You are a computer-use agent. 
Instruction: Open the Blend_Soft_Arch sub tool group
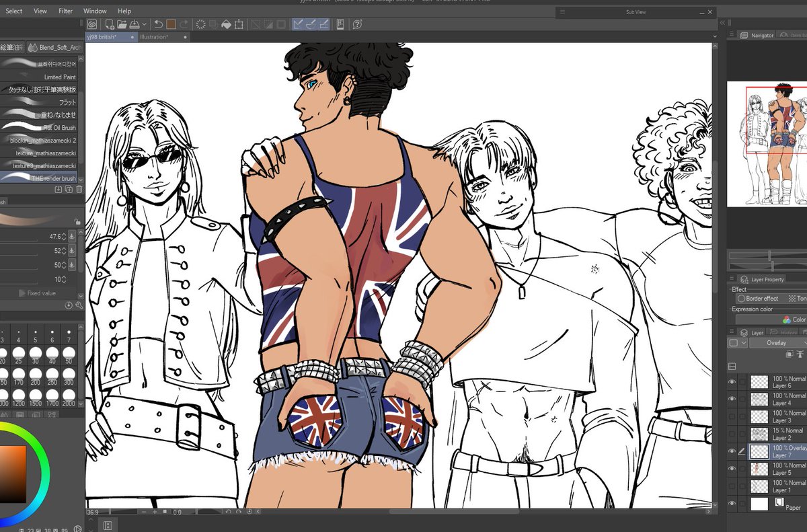coord(55,48)
